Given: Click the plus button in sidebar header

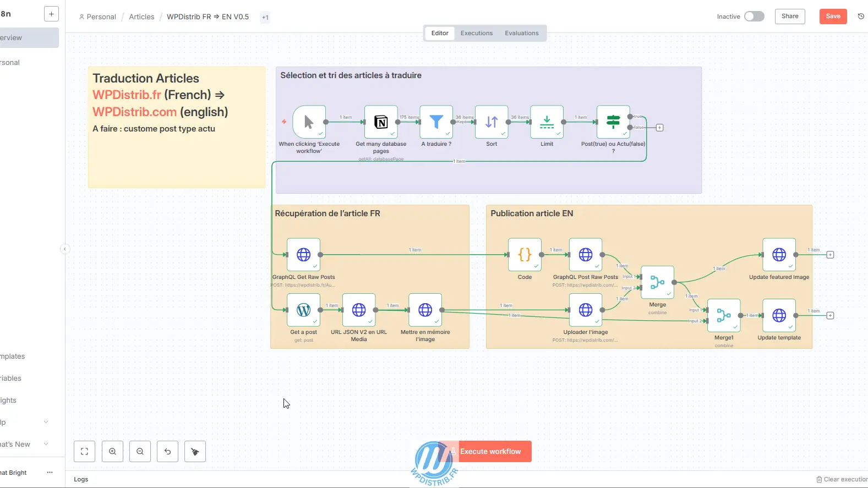Looking at the screenshot, I should (51, 14).
